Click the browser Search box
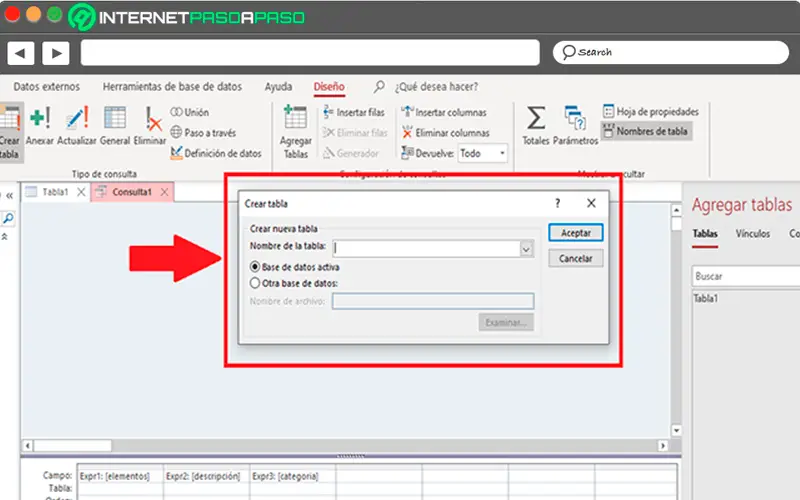The image size is (800, 500). (x=670, y=53)
